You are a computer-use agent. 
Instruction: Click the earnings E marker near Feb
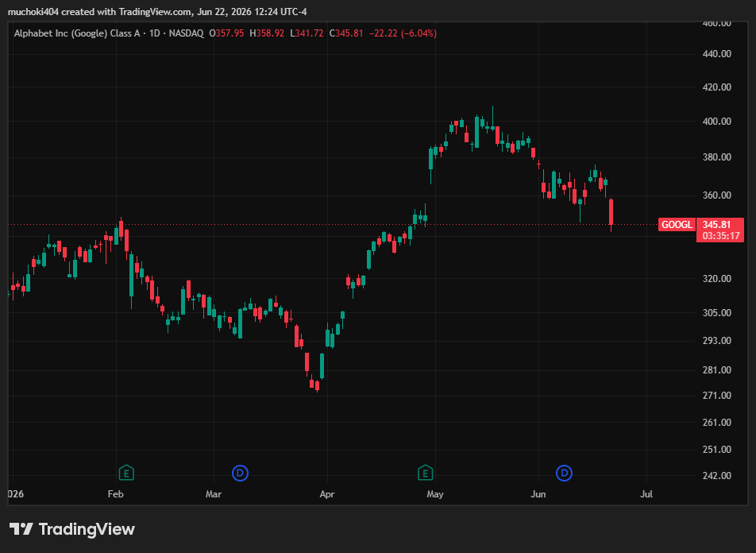coord(126,473)
